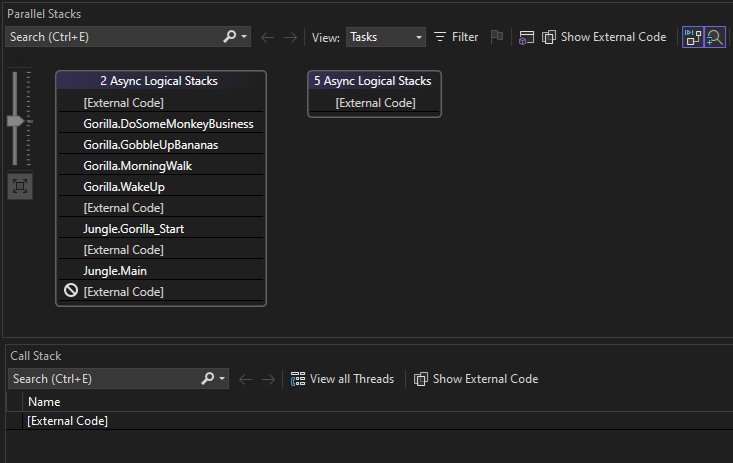The image size is (733, 463).
Task: Click the flag icon to show only flagged
Action: pyautogui.click(x=497, y=37)
